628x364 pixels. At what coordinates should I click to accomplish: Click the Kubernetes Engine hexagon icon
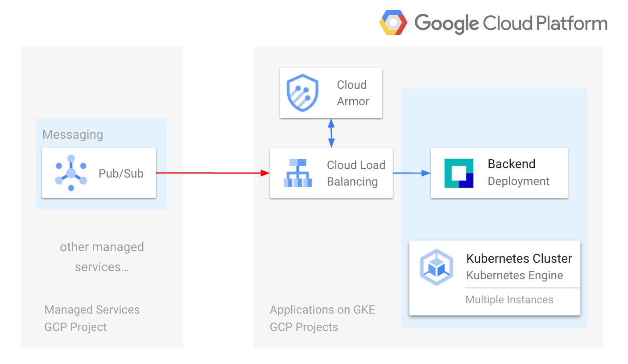tap(437, 267)
